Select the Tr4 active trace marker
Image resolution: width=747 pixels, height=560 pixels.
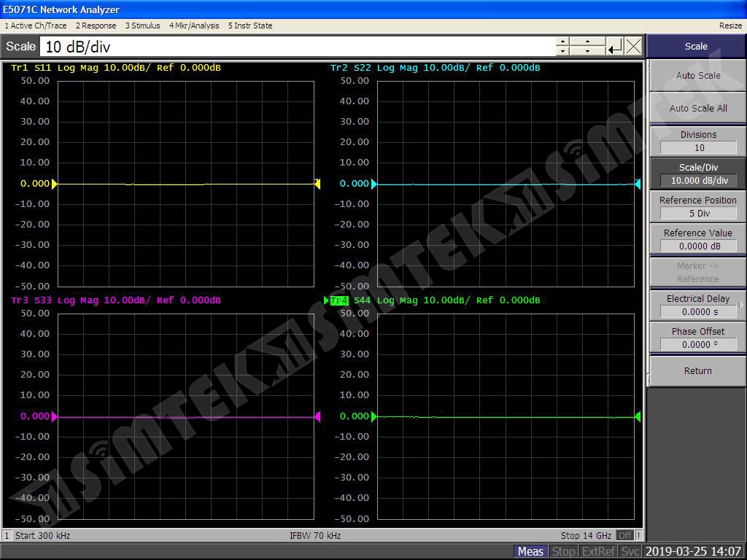point(339,300)
